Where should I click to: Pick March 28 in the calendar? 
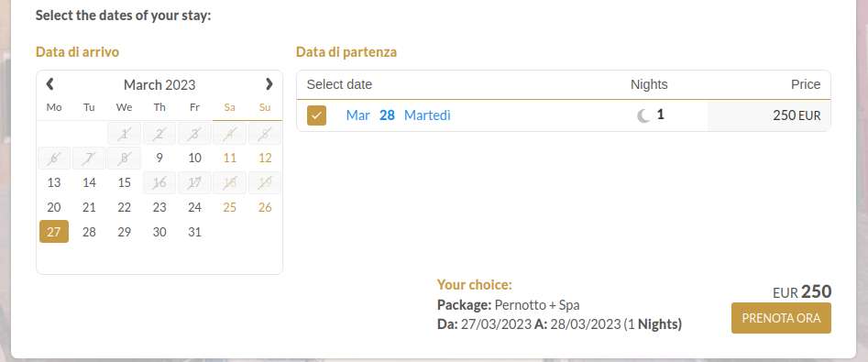89,232
